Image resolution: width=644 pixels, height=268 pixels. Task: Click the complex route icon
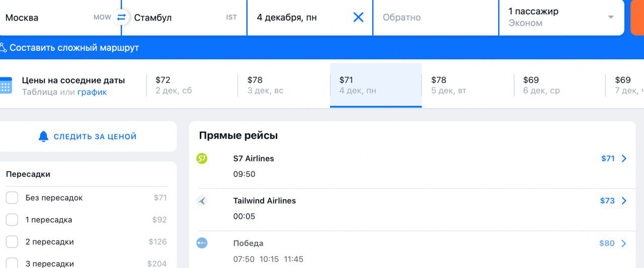(3, 48)
